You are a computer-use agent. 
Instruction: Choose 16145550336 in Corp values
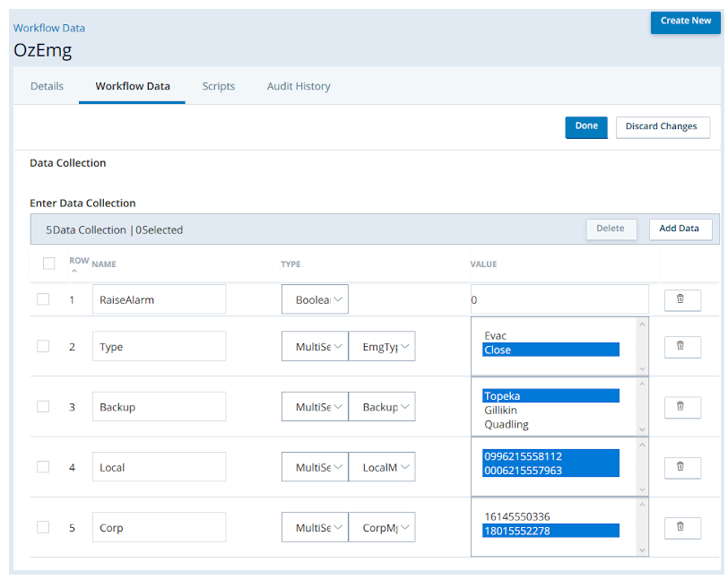(x=550, y=516)
